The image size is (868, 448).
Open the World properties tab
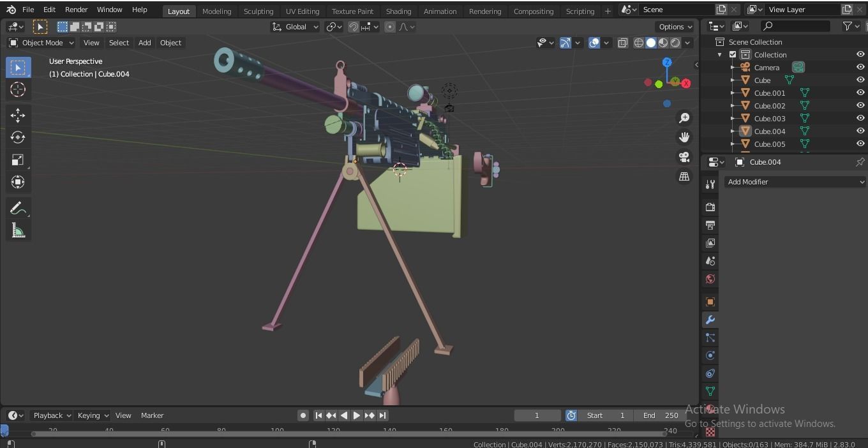[710, 278]
